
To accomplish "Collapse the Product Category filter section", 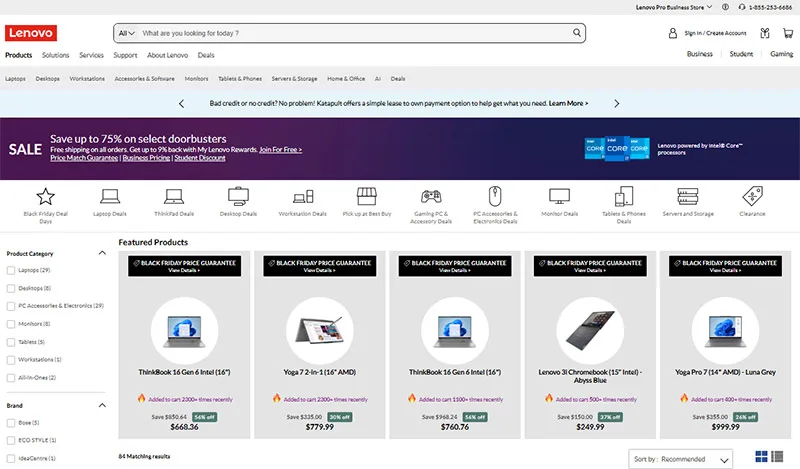I will [x=102, y=253].
